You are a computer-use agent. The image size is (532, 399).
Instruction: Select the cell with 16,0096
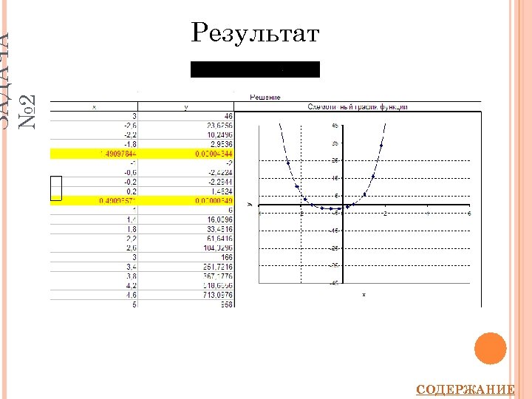point(186,219)
